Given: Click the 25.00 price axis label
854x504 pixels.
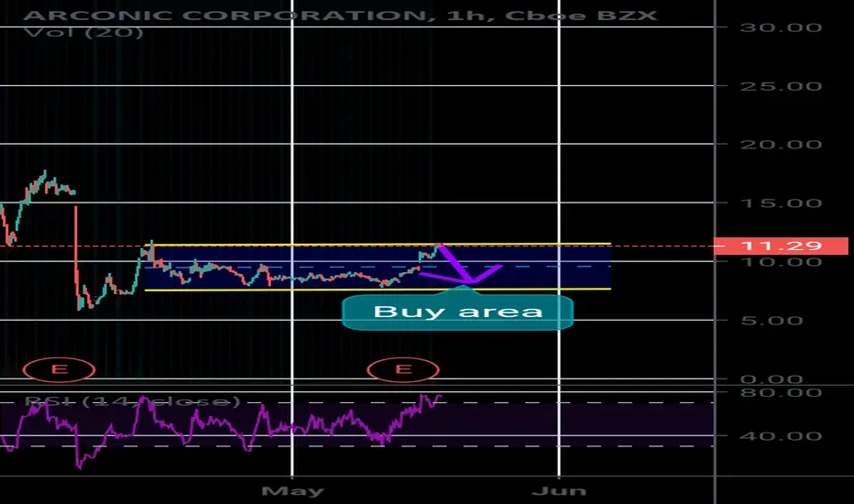Looking at the screenshot, I should tap(781, 86).
